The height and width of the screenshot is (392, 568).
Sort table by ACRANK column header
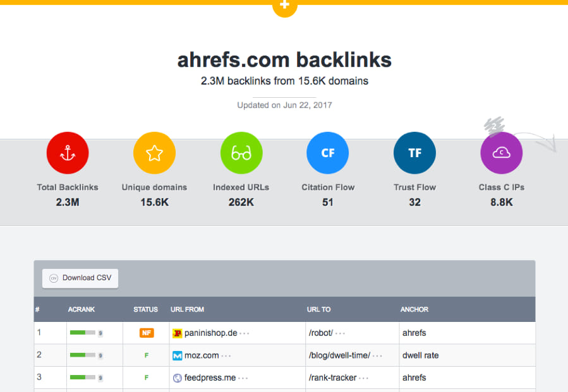click(x=81, y=309)
